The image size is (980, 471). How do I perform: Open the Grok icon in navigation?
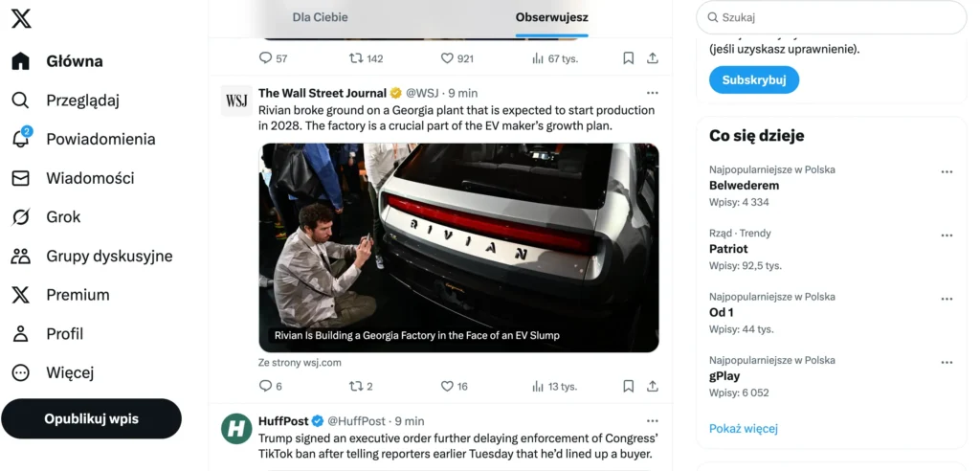(x=21, y=217)
